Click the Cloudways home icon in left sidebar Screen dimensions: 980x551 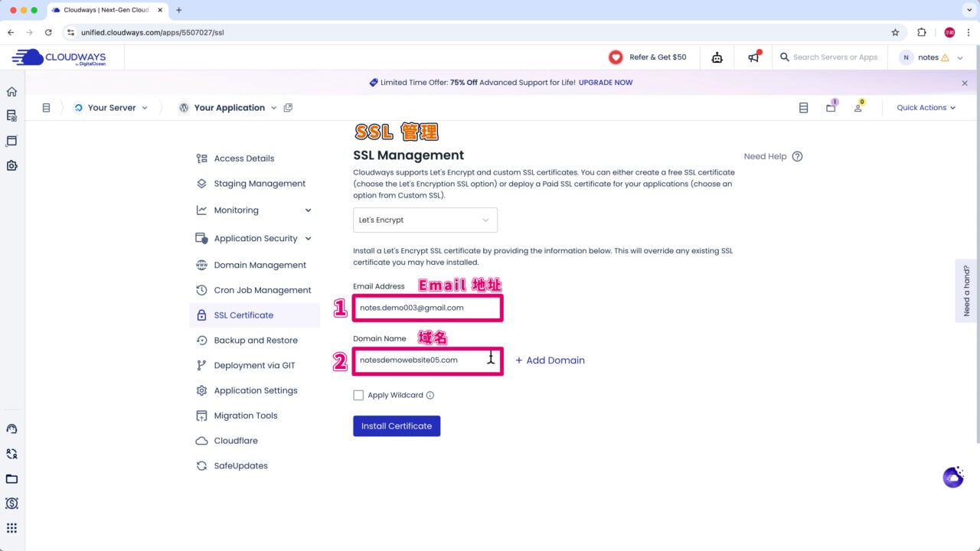pyautogui.click(x=11, y=92)
